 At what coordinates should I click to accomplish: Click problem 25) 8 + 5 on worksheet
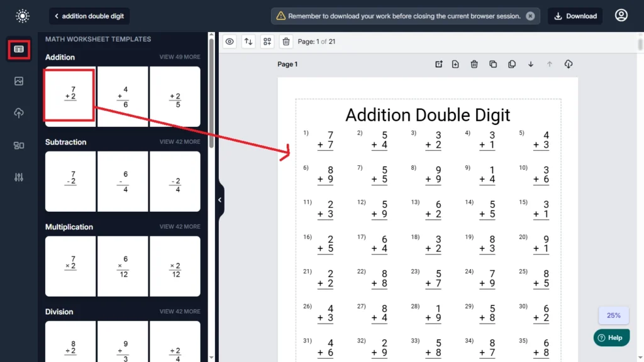click(535, 279)
